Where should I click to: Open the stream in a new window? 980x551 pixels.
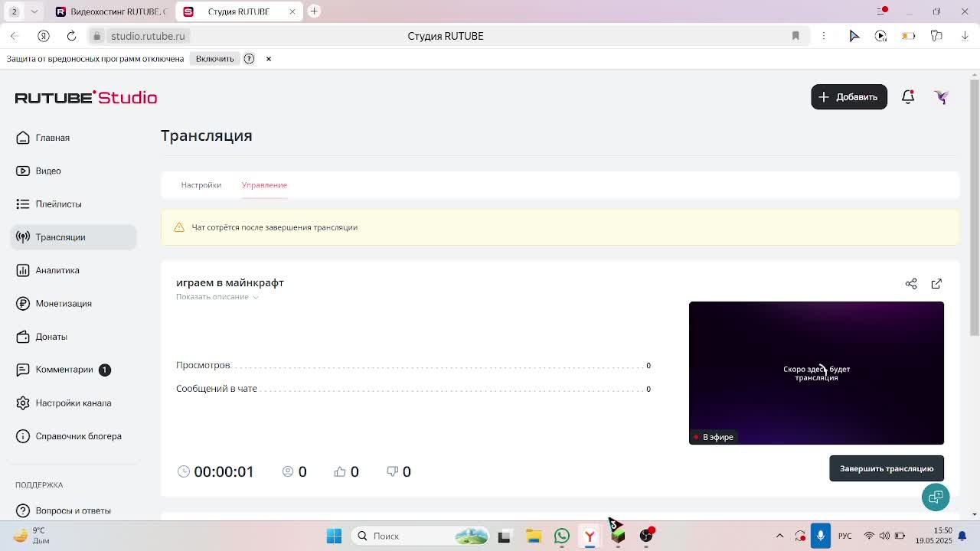[936, 284]
